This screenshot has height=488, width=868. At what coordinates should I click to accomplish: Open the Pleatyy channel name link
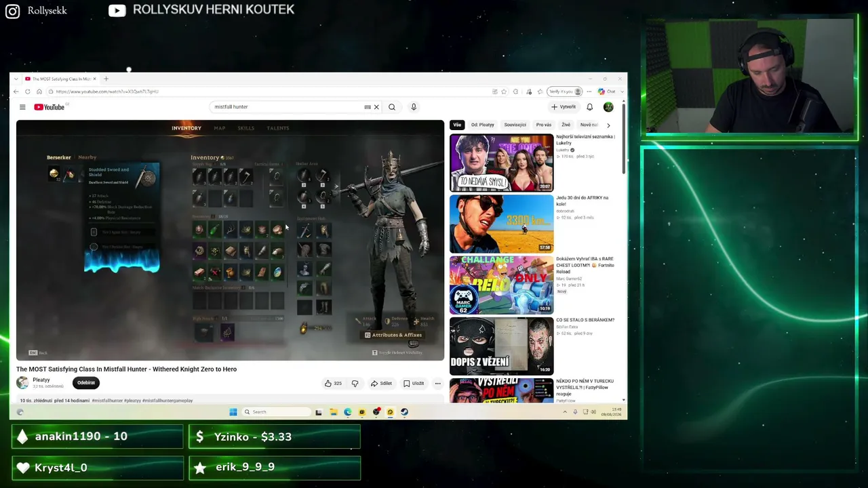pos(41,380)
